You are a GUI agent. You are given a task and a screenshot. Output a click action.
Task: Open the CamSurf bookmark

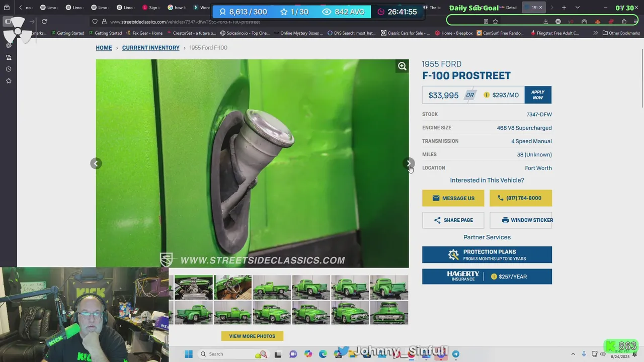point(500,33)
